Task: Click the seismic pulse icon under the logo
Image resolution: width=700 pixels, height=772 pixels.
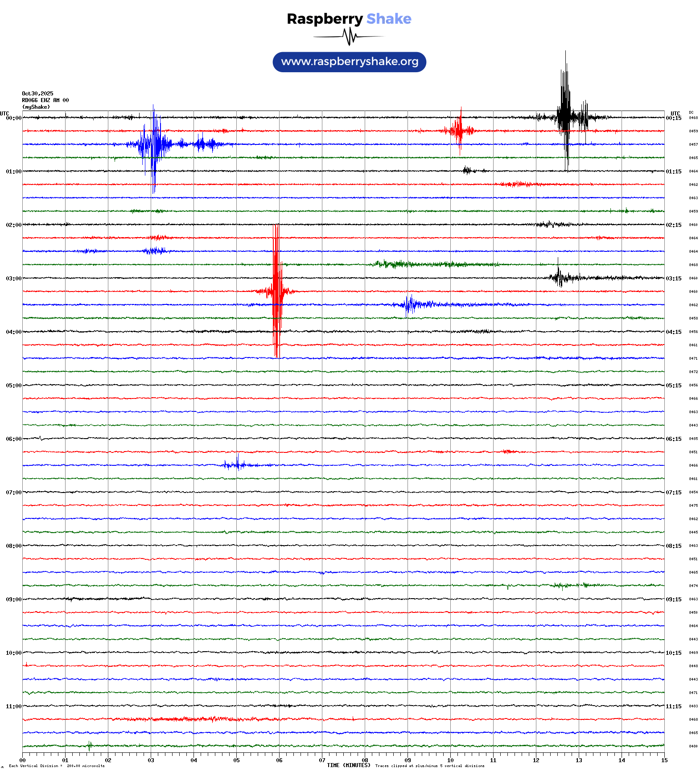Action: (349, 37)
